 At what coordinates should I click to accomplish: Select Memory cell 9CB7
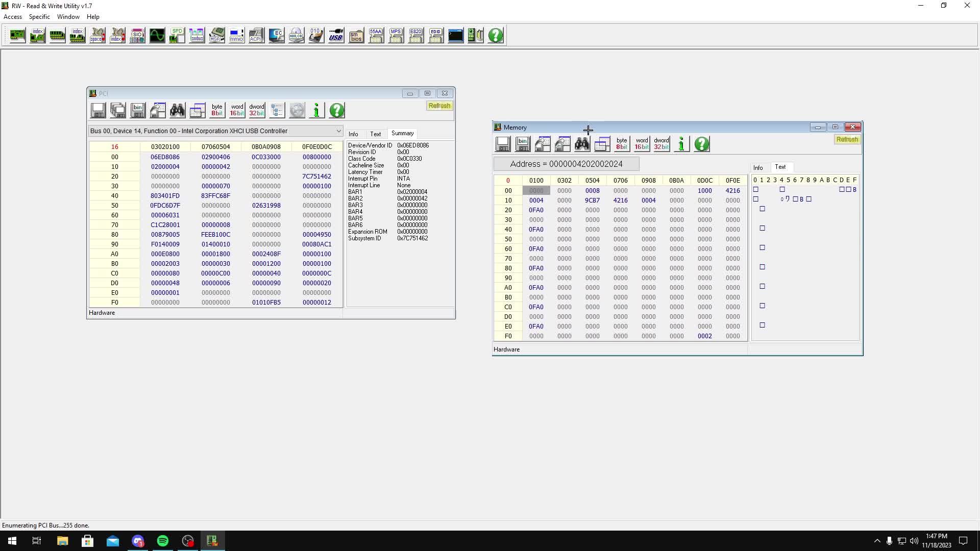click(x=592, y=201)
